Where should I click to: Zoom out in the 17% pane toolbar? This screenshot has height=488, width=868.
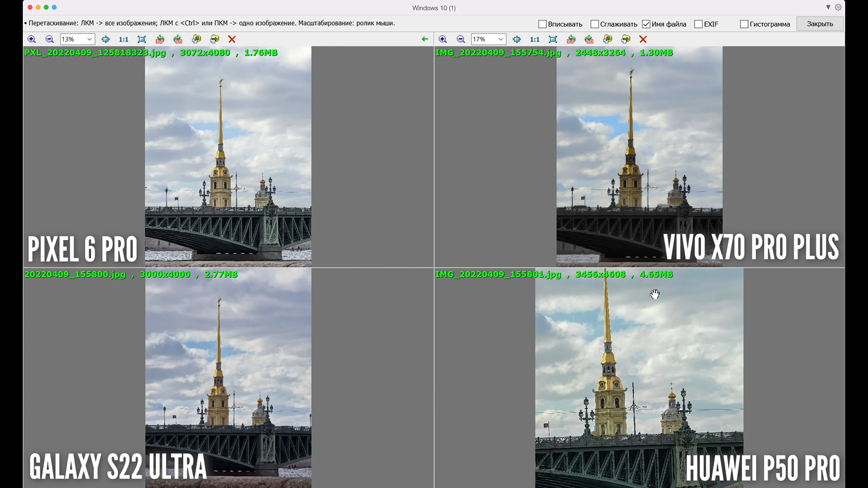(x=461, y=39)
